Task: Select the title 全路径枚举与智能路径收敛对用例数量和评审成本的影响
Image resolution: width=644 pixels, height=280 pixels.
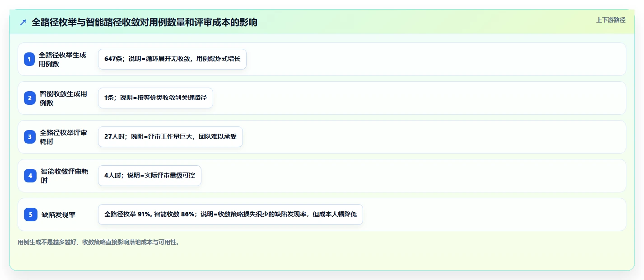Action: [x=145, y=22]
